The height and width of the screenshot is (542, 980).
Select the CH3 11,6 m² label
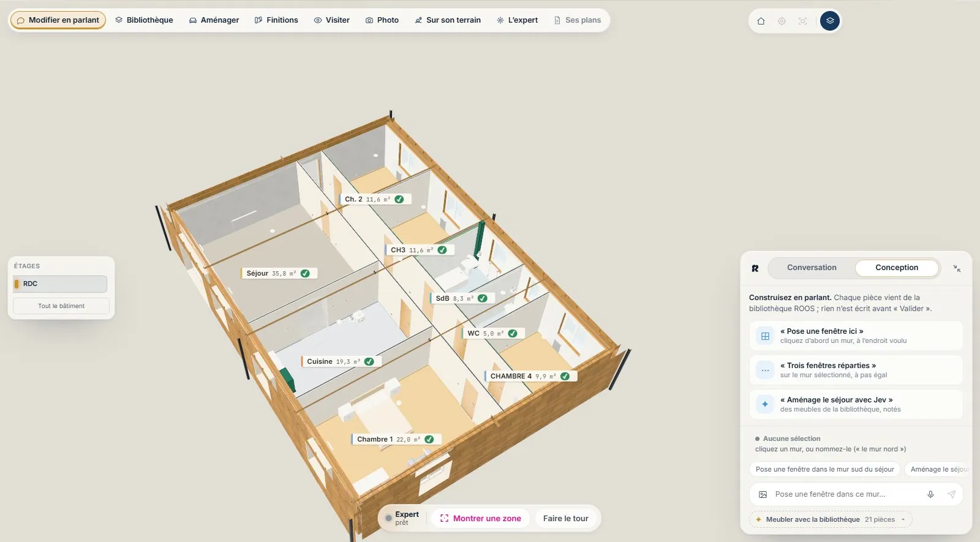[x=420, y=250]
